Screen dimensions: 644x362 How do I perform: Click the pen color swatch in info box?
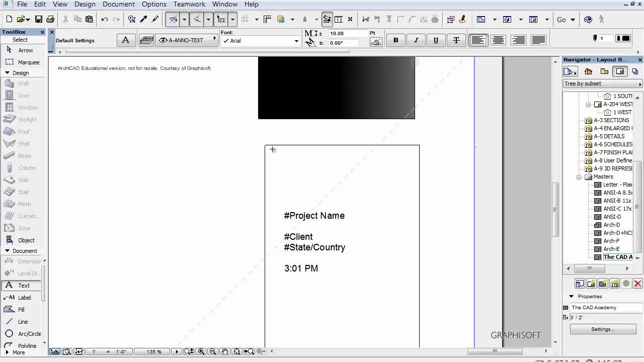(x=623, y=38)
